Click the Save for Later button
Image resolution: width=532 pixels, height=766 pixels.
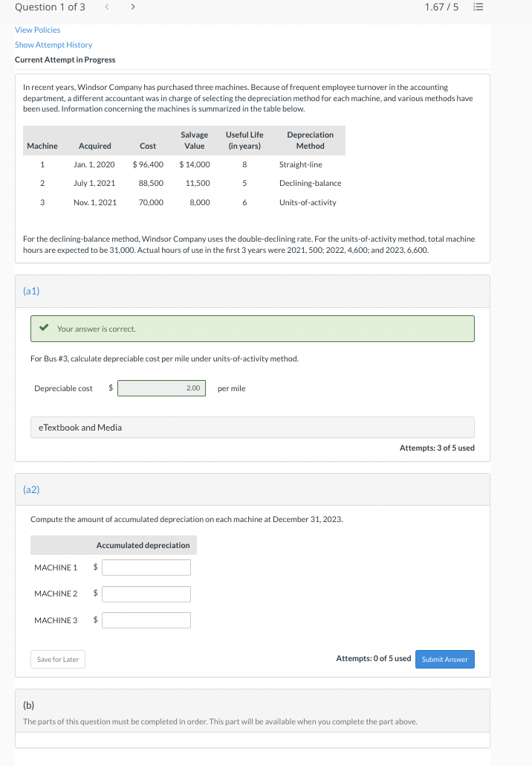click(x=57, y=659)
